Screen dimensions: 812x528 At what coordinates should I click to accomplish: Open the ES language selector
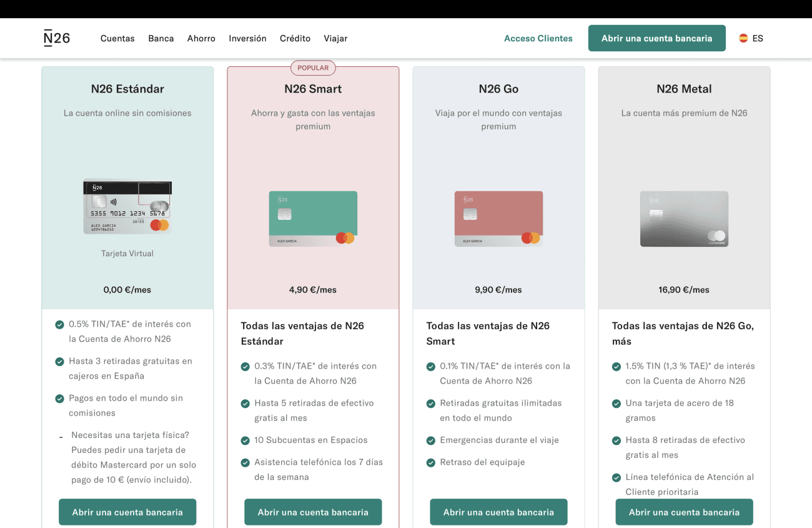(x=751, y=38)
